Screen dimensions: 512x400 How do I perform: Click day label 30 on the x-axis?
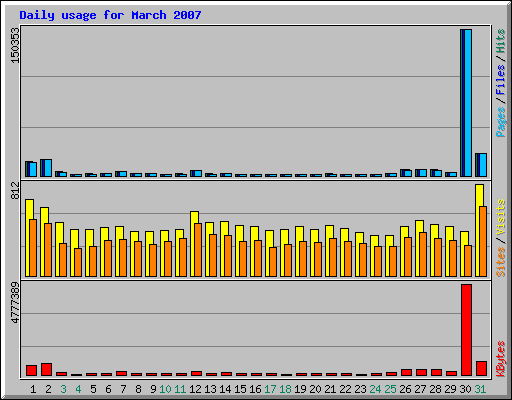(x=465, y=389)
